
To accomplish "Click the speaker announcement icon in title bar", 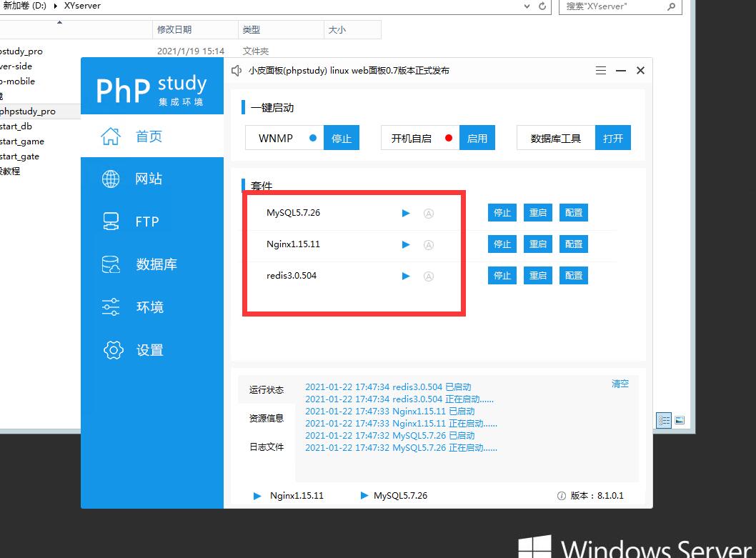I will (237, 71).
